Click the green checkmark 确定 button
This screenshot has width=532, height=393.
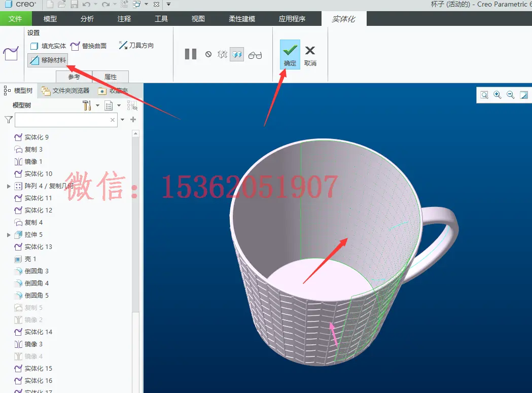[x=290, y=55]
